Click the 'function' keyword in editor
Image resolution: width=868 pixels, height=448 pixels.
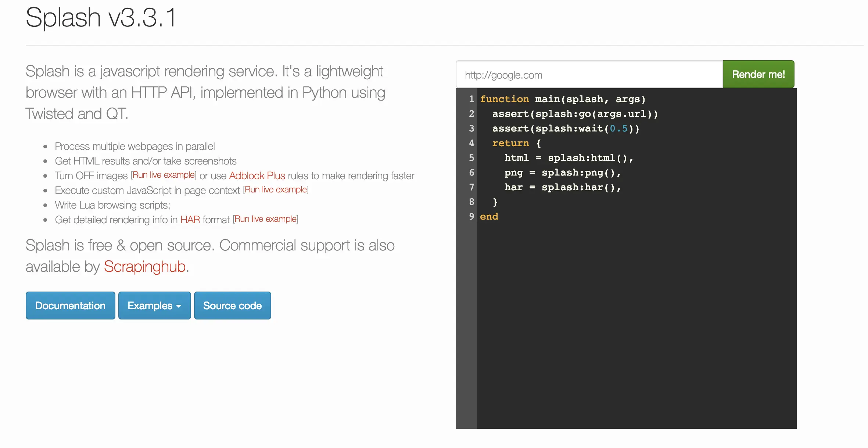click(x=504, y=99)
